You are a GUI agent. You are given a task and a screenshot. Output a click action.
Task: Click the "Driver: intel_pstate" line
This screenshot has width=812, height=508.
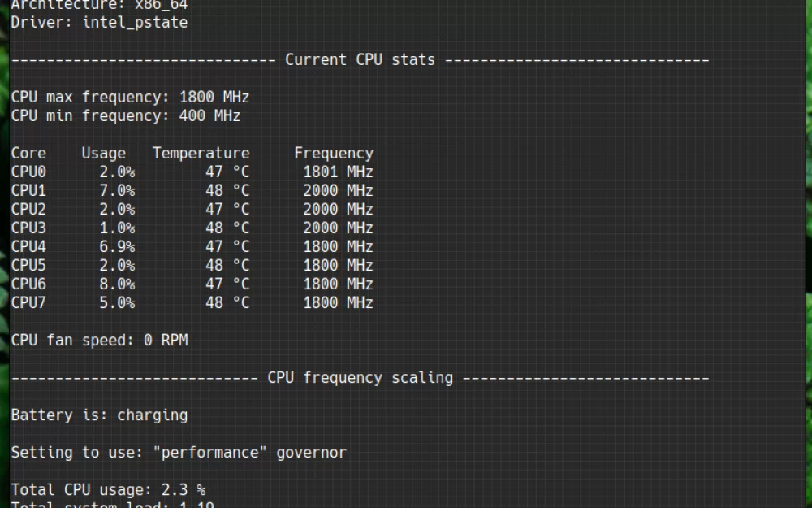(99, 22)
